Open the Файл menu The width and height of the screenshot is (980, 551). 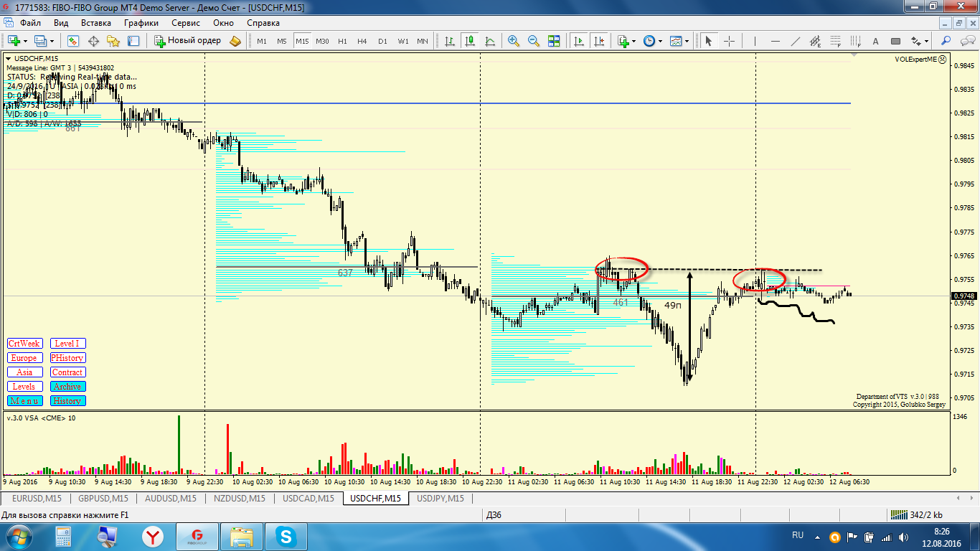pos(30,22)
